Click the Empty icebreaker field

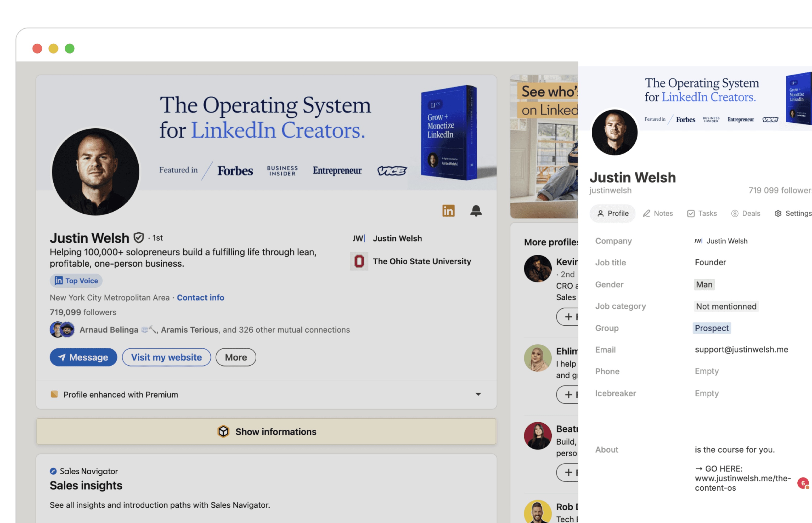707,393
